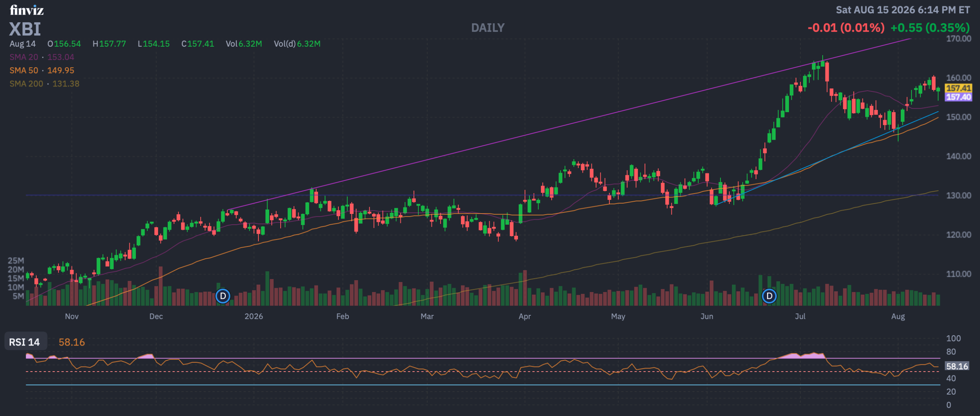Click the Sat AUG 15 2026 timestamp
Viewport: 980px width, 416px height.
903,10
